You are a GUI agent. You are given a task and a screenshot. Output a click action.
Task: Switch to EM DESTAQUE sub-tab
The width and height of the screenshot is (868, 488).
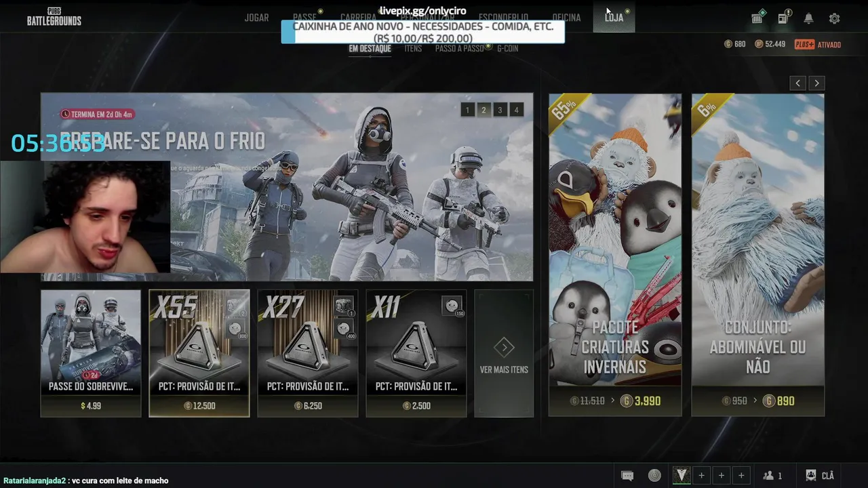(370, 49)
